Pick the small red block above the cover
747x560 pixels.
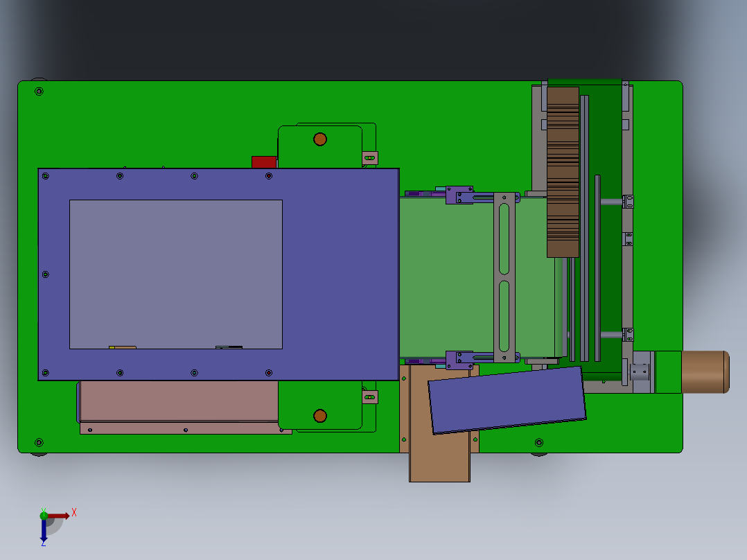pos(264,162)
